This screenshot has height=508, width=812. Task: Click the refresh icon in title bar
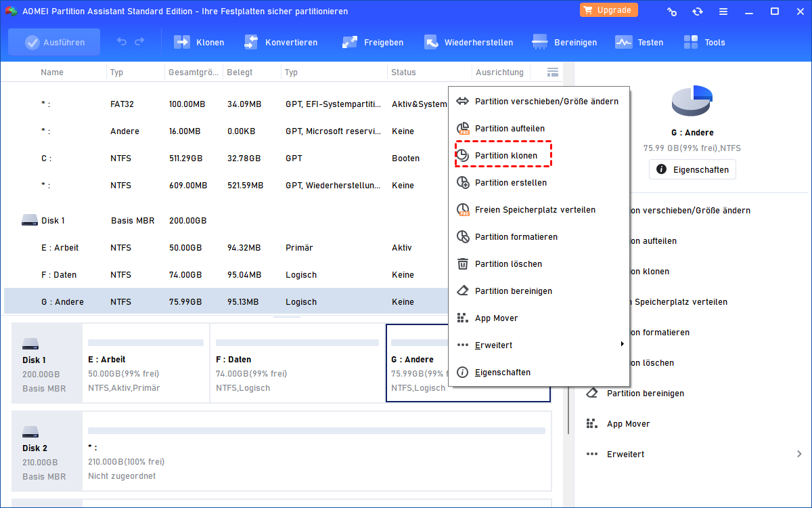pyautogui.click(x=698, y=12)
